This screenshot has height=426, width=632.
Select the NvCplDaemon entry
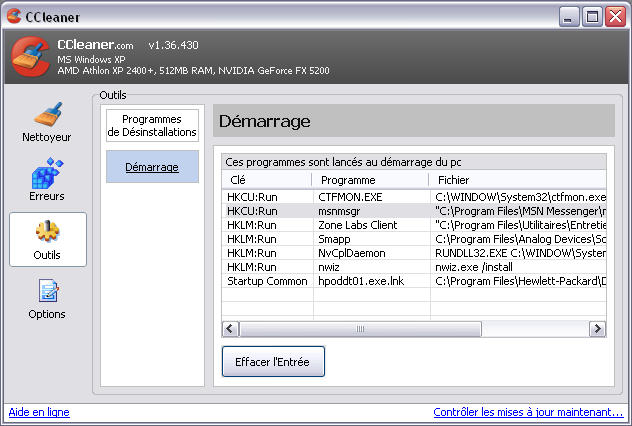click(x=414, y=253)
